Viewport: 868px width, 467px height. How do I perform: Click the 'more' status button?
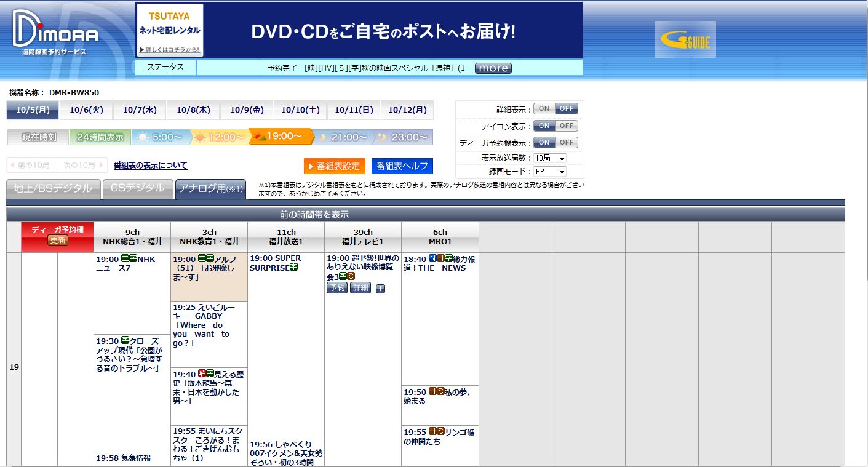coord(493,68)
